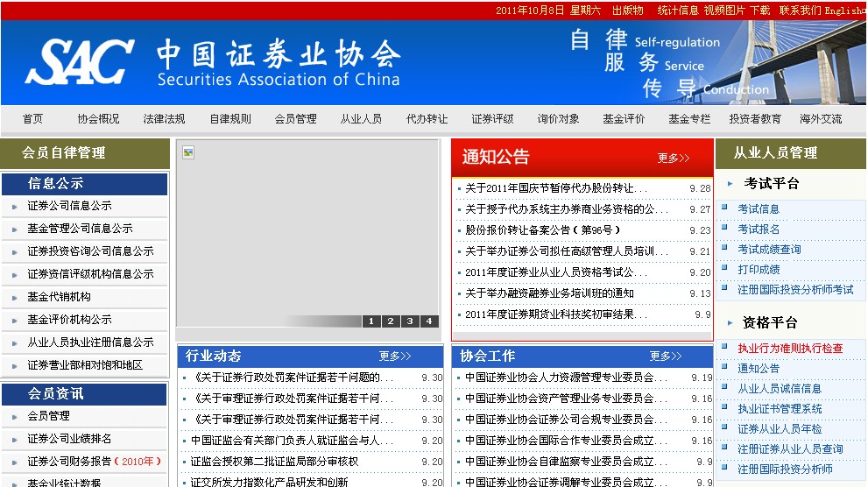Screen dimensions: 868x487
Task: Switch to slide 2 in the image carousel
Action: (x=391, y=321)
